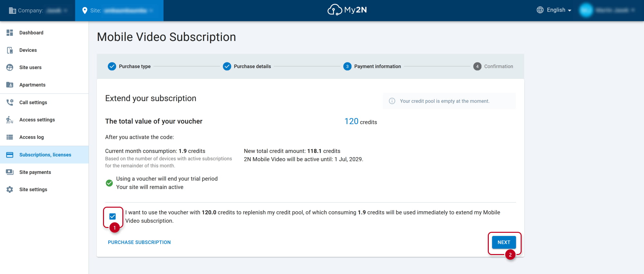Click 'Your site will remain active' text
Viewport: 644px width, 274px height.
pyautogui.click(x=150, y=187)
